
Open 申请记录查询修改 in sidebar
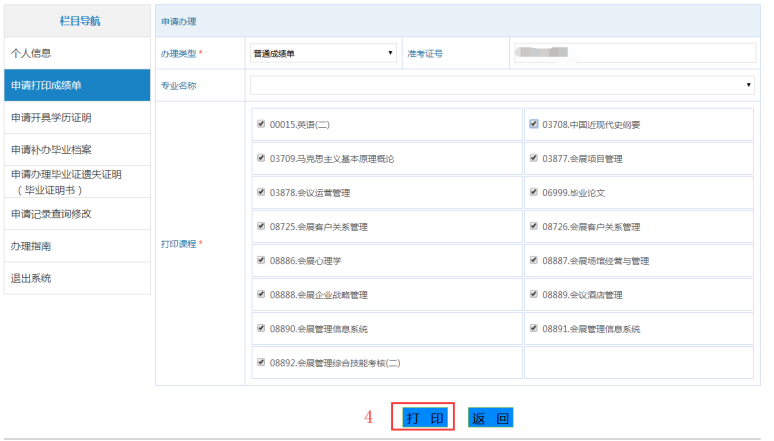(77, 214)
